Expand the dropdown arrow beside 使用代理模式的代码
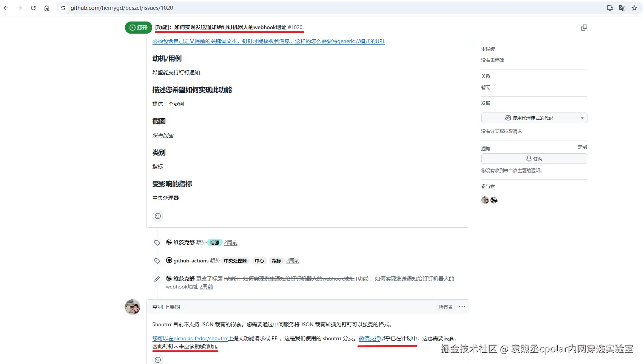The height and width of the screenshot is (364, 643). tap(582, 118)
